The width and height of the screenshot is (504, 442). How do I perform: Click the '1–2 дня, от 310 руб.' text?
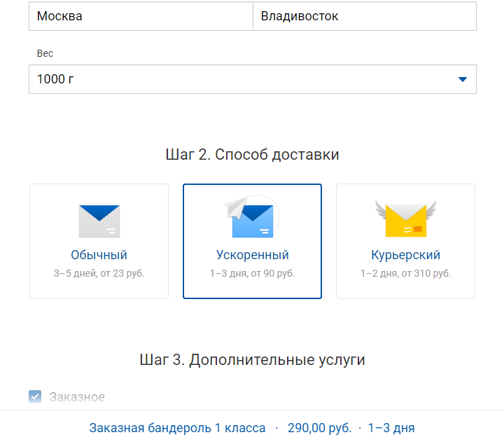click(x=405, y=273)
